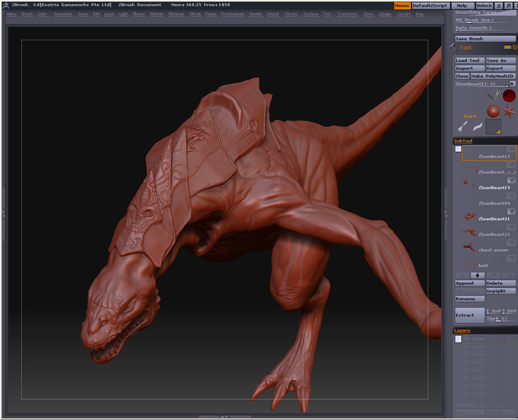Click the Alt Brush Size slider
This screenshot has height=420, width=518.
click(x=485, y=20)
